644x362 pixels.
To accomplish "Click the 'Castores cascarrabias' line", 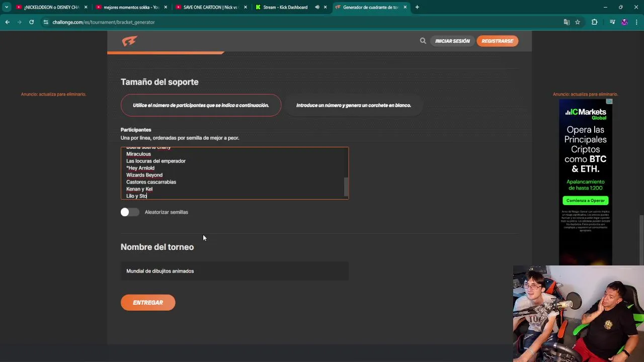I will [151, 182].
